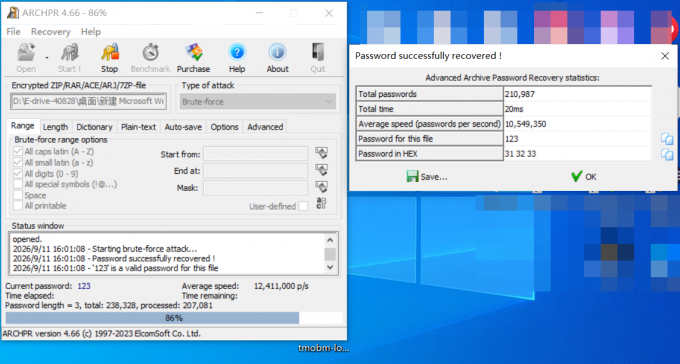
Task: Enable All special symbols checkbox
Action: point(18,184)
